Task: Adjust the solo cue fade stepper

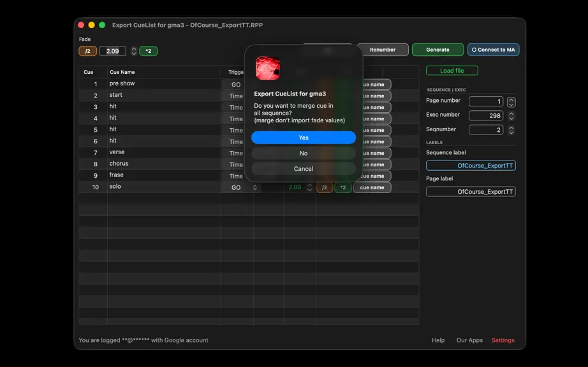Action: [309, 187]
